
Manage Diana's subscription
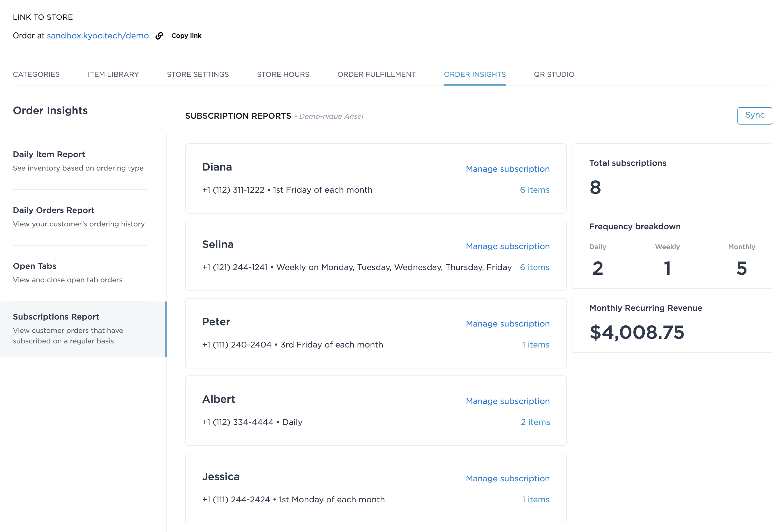(507, 169)
